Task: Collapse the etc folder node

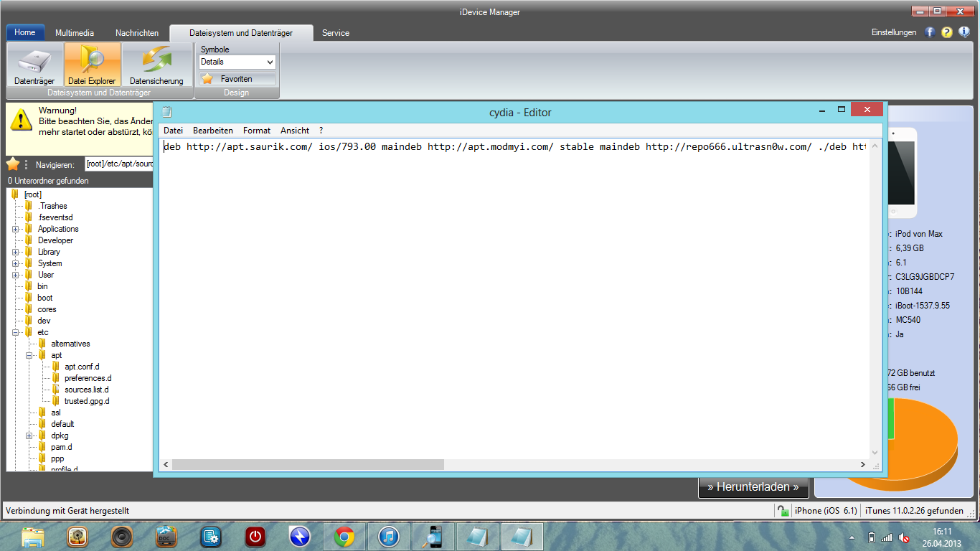Action: coord(16,332)
